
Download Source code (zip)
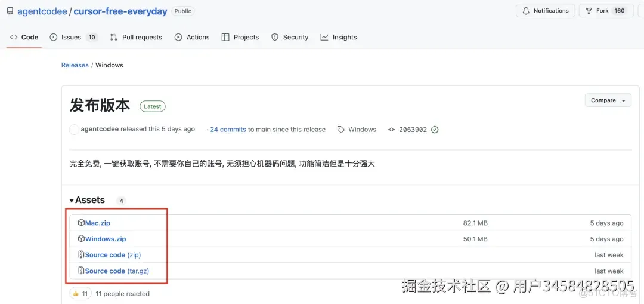tap(113, 254)
